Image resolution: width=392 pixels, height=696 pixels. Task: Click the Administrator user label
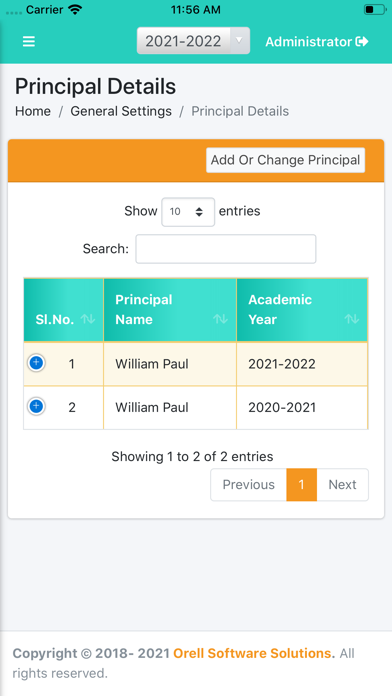pyautogui.click(x=309, y=42)
